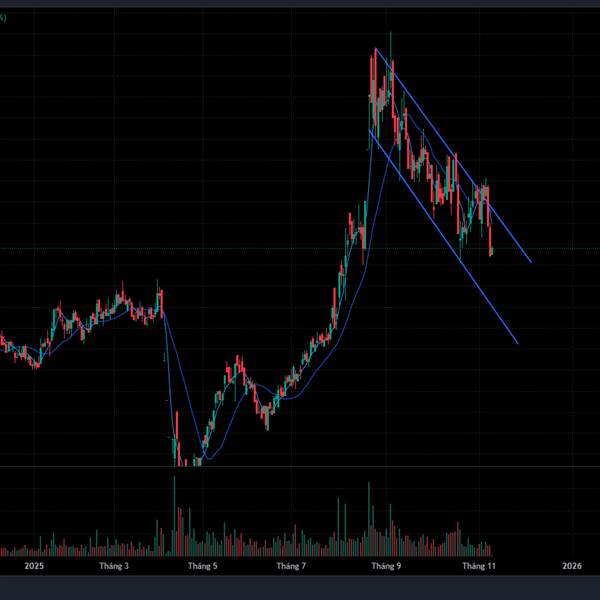Click the "Tháng 3" time axis label
600x600 pixels.
(114, 566)
